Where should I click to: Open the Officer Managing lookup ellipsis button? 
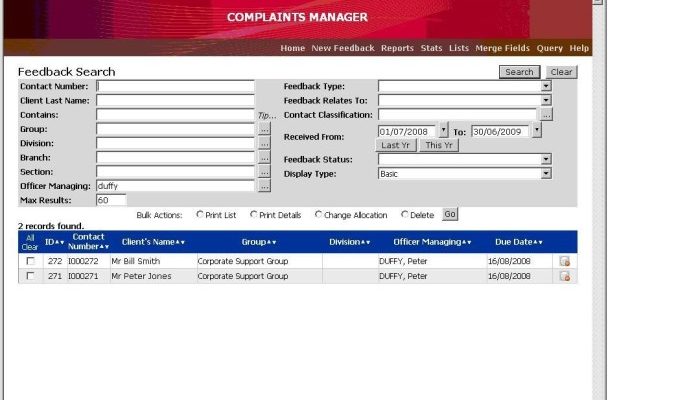click(x=264, y=186)
